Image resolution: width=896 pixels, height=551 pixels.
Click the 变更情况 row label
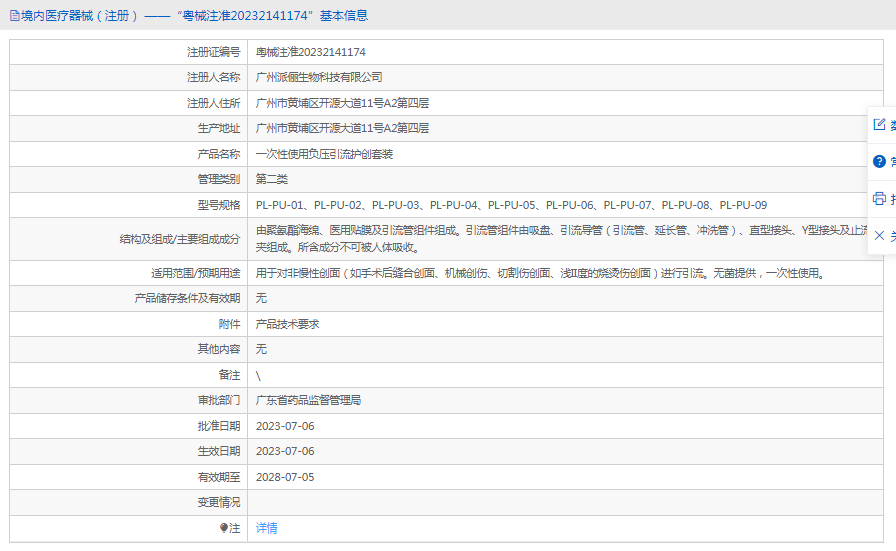(218, 502)
